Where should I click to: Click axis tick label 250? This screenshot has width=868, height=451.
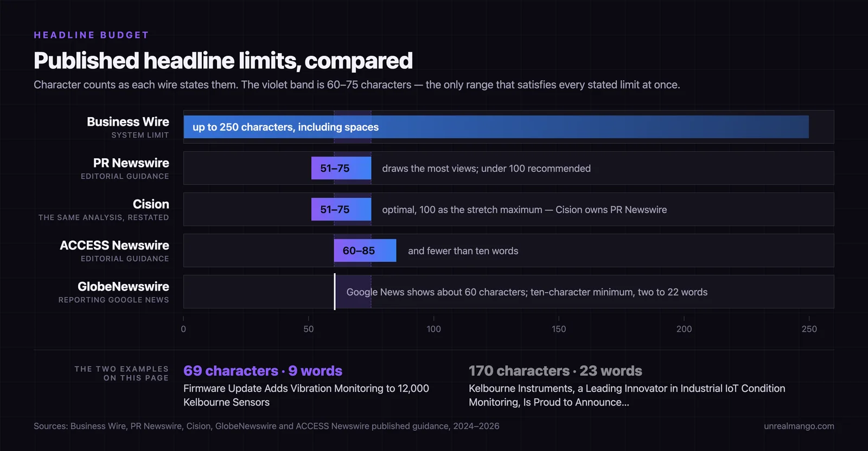[809, 329]
